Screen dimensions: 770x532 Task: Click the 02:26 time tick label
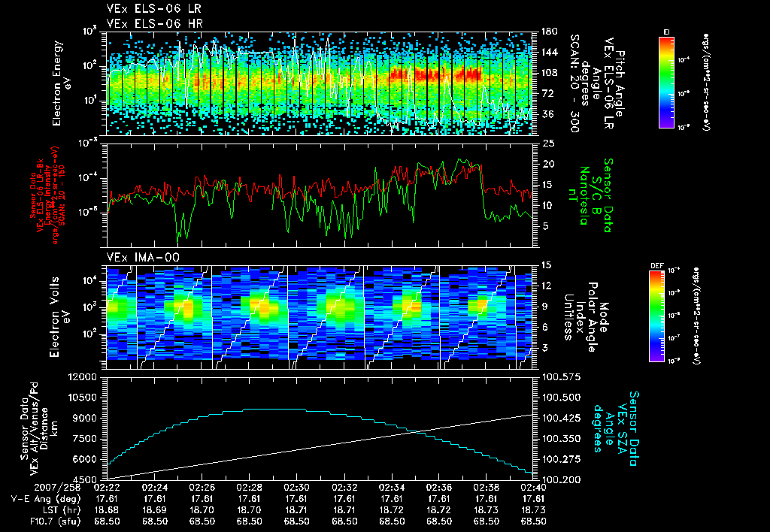[x=202, y=488]
